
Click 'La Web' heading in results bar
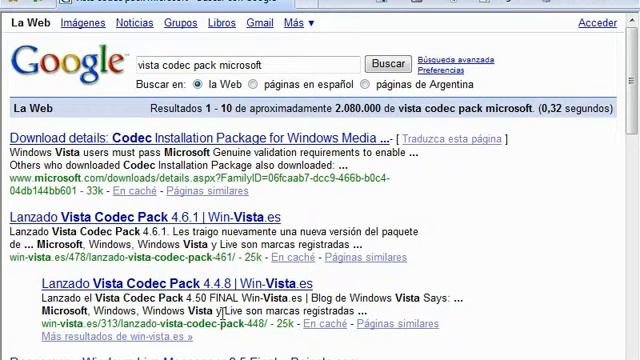click(33, 108)
